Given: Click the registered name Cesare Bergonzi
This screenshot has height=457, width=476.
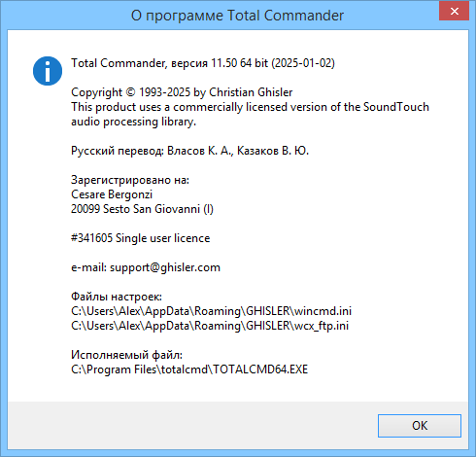Looking at the screenshot, I should point(112,194).
